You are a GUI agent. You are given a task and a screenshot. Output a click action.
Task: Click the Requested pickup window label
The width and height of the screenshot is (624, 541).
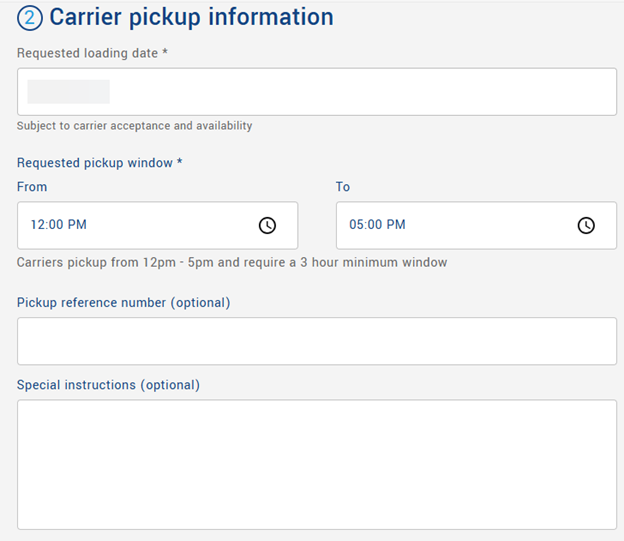coord(94,163)
